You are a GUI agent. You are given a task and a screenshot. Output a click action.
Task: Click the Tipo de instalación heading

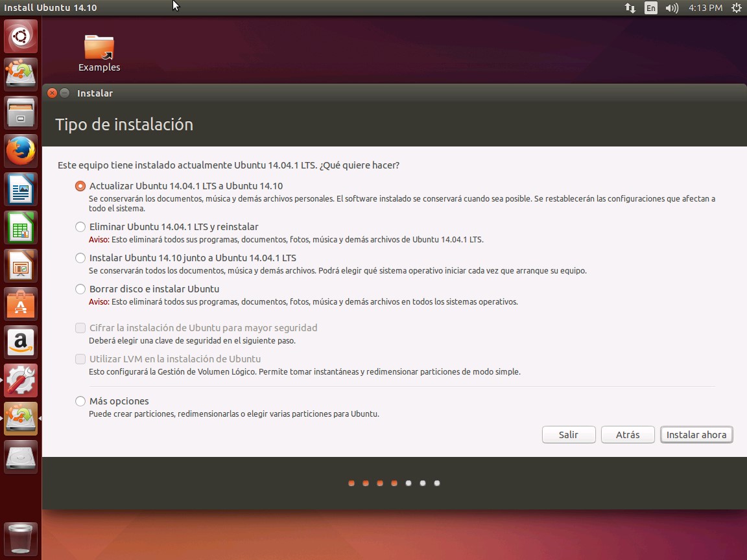(x=124, y=124)
